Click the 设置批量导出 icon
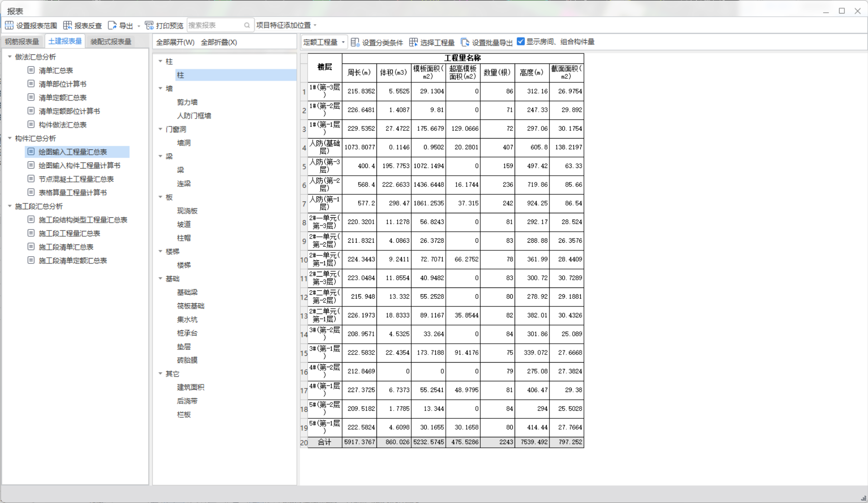This screenshot has height=503, width=868. coord(465,42)
